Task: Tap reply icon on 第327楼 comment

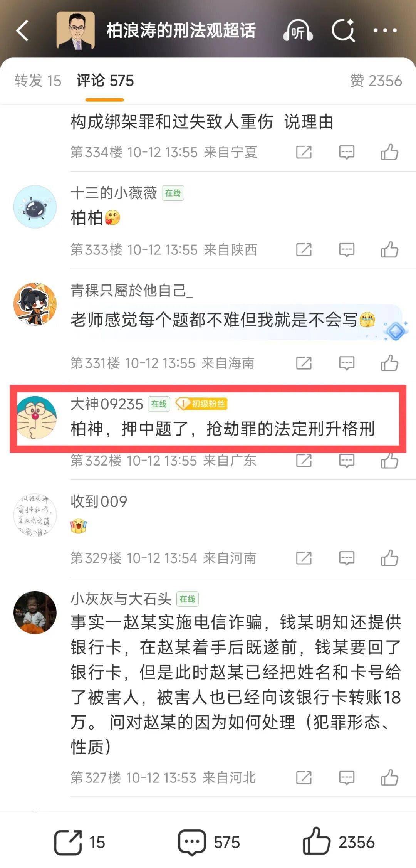Action: 347,778
